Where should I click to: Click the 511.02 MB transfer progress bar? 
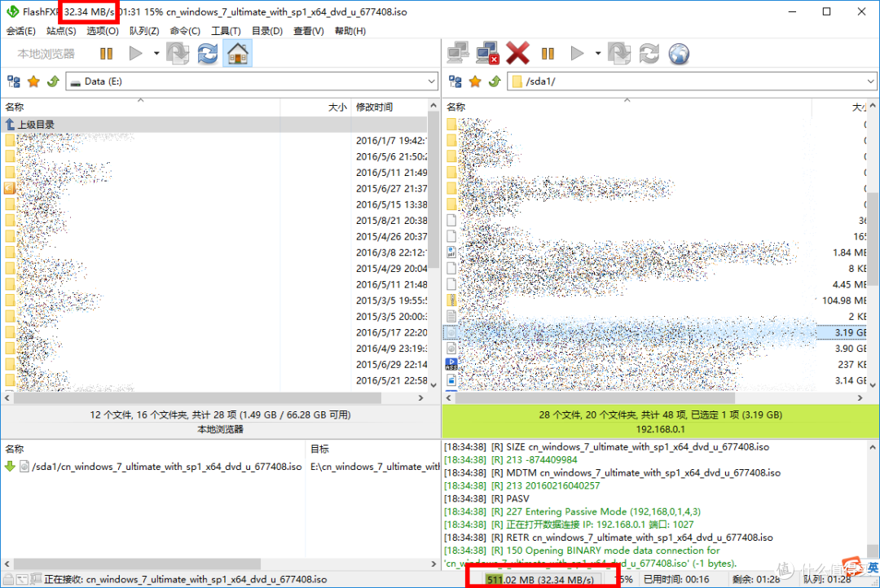[542, 579]
